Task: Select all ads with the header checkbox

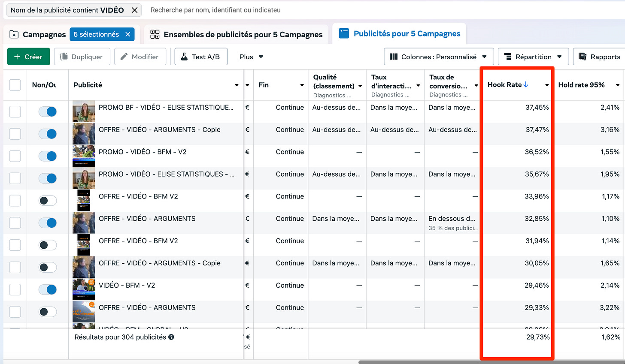Action: [15, 85]
